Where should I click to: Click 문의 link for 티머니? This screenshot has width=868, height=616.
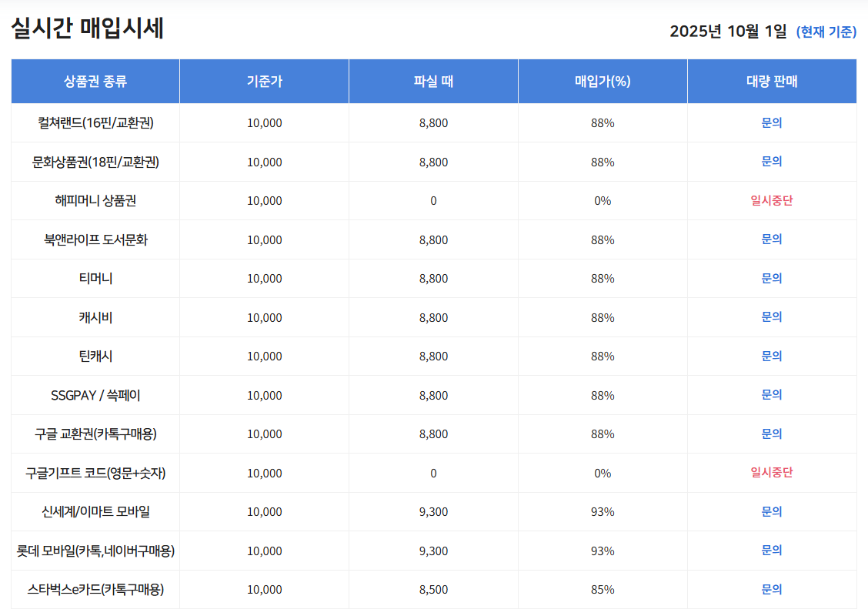pyautogui.click(x=772, y=278)
